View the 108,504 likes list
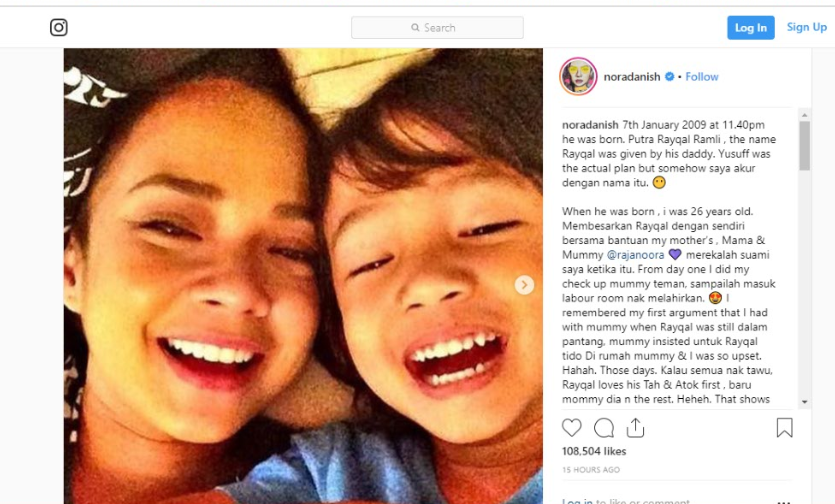The height and width of the screenshot is (504, 835). 594,451
